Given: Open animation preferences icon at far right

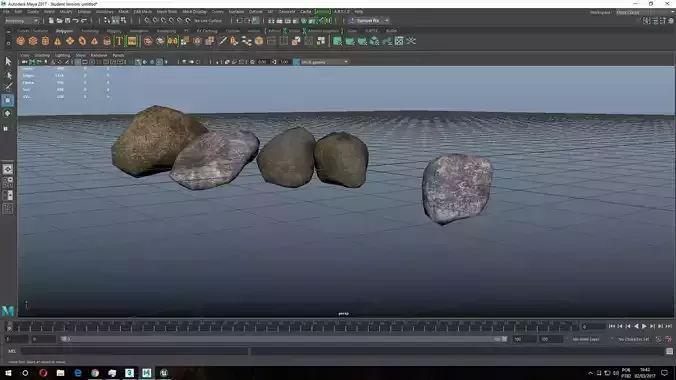Looking at the screenshot, I should tap(668, 339).
